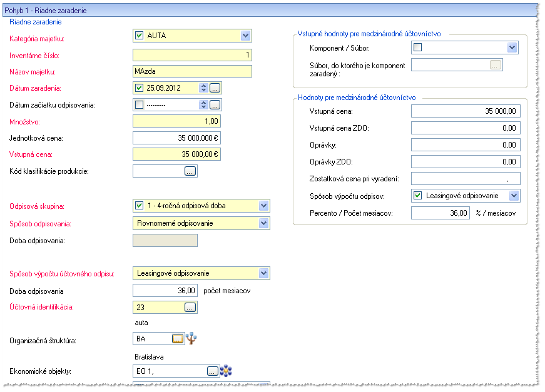Adjust Dátum zaradenia date spinner arrows
545x392 pixels.
204,88
